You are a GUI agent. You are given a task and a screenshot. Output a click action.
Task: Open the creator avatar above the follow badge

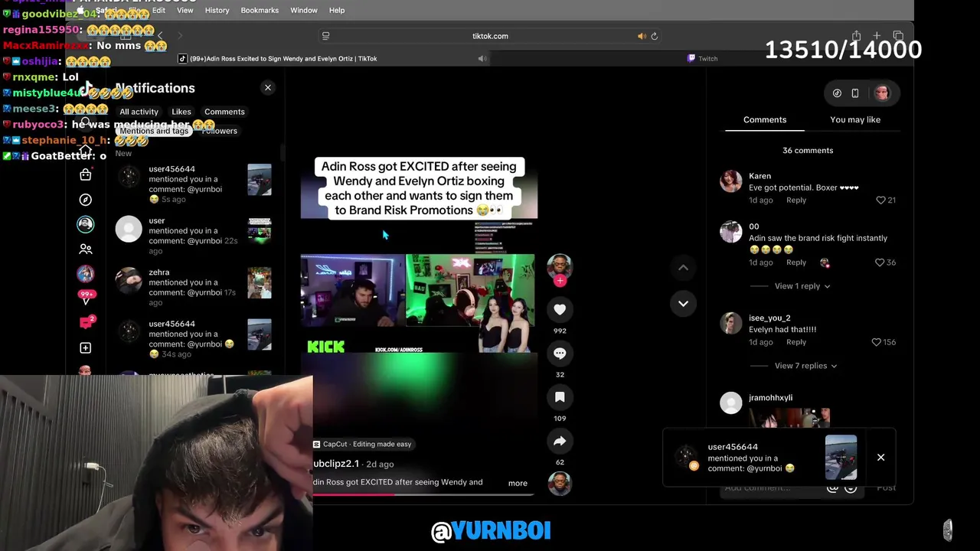click(560, 266)
